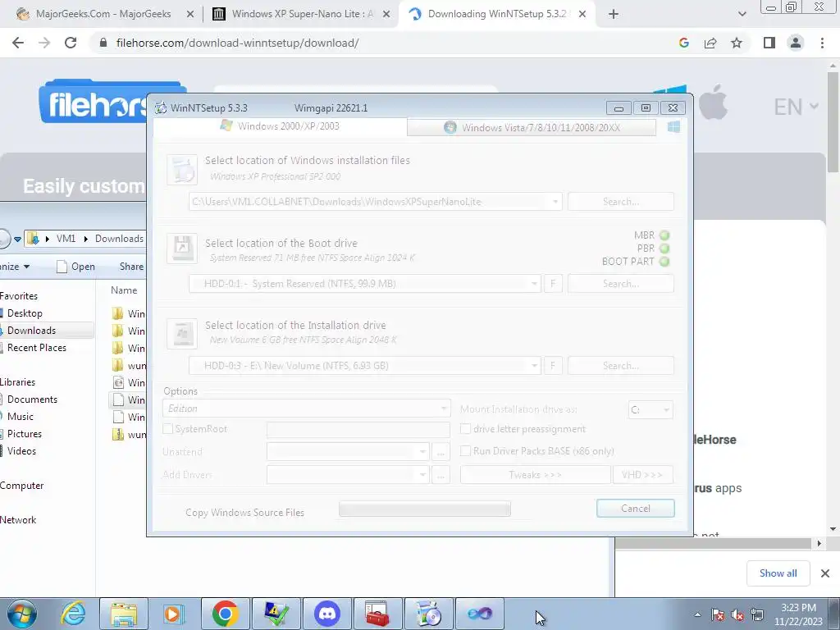The image size is (840, 630).
Task: Reload the filehorse page
Action: (71, 43)
